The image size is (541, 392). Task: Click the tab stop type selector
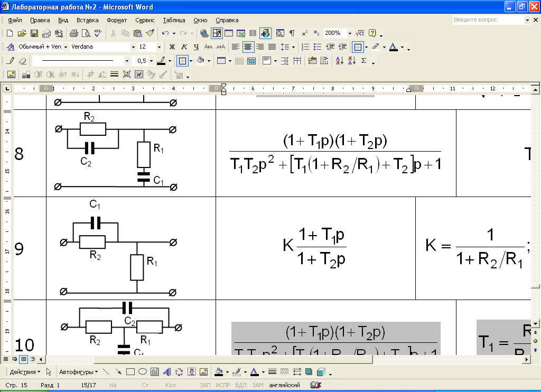(x=7, y=89)
